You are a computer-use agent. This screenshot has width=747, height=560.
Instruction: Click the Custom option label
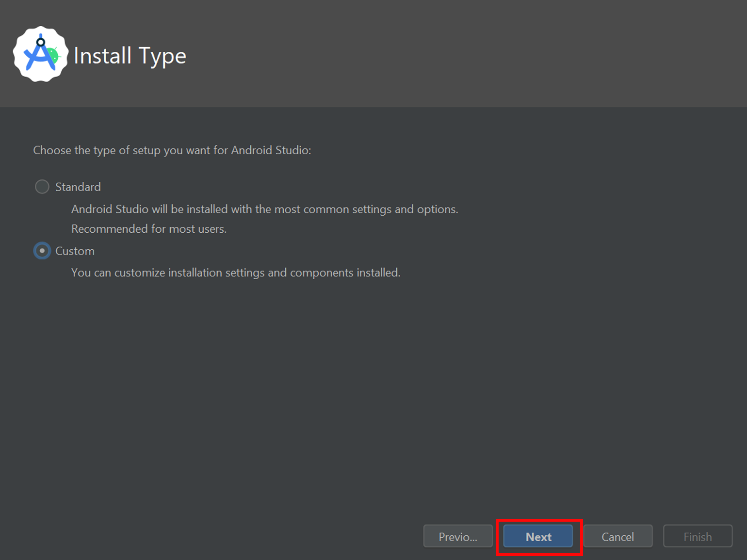tap(75, 251)
